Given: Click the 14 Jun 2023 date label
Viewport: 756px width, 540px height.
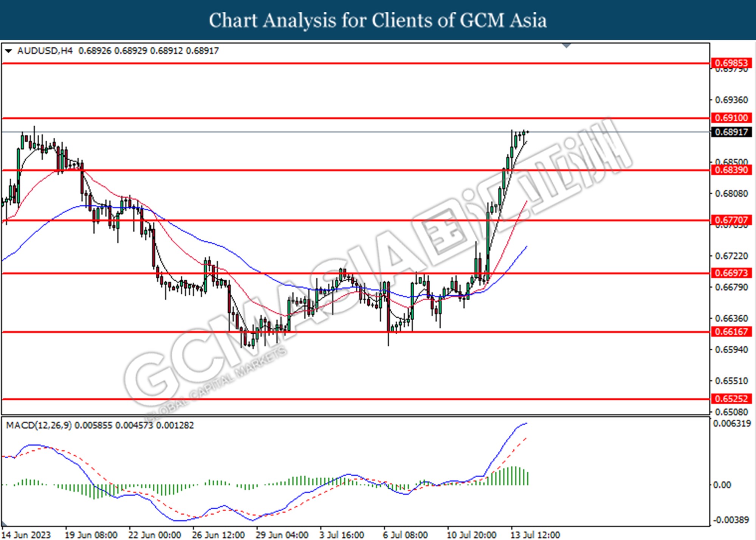Looking at the screenshot, I should [26, 535].
